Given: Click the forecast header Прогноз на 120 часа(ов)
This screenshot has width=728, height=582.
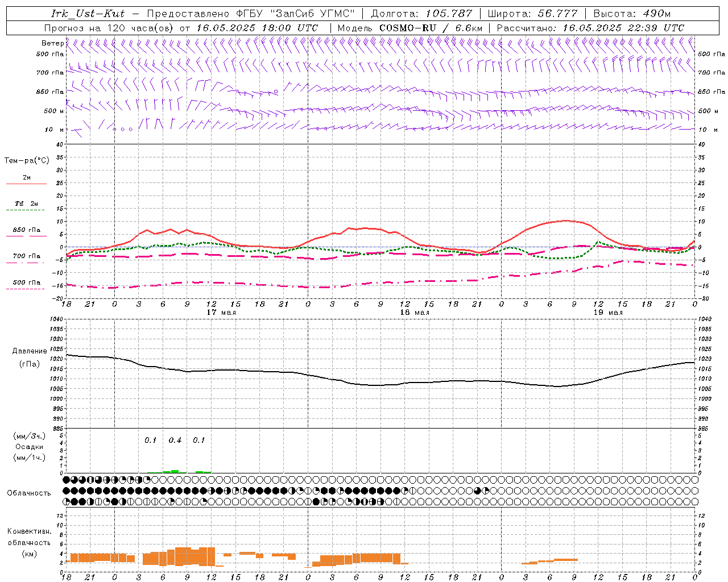Looking at the screenshot, I should pyautogui.click(x=109, y=28).
